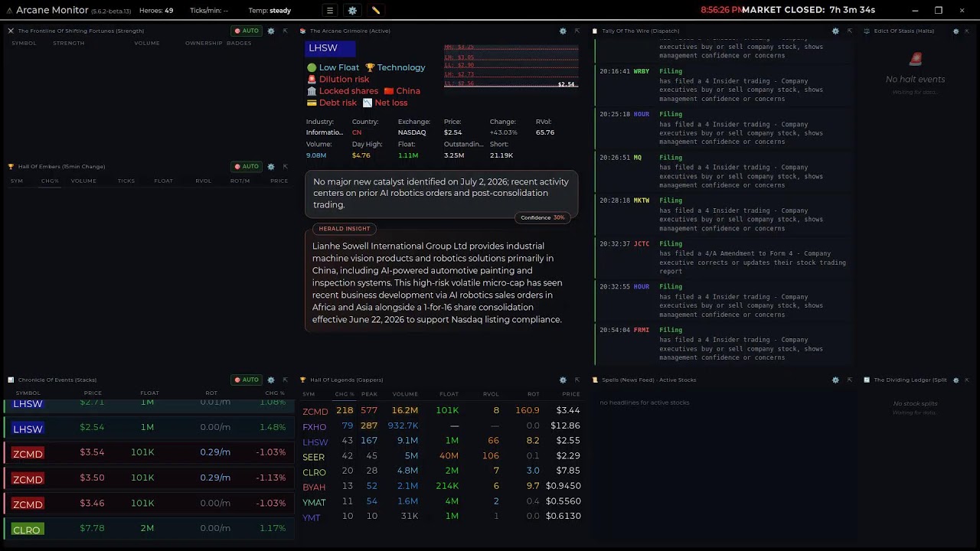Click the China badge
The height and width of the screenshot is (551, 980).
pos(402,90)
